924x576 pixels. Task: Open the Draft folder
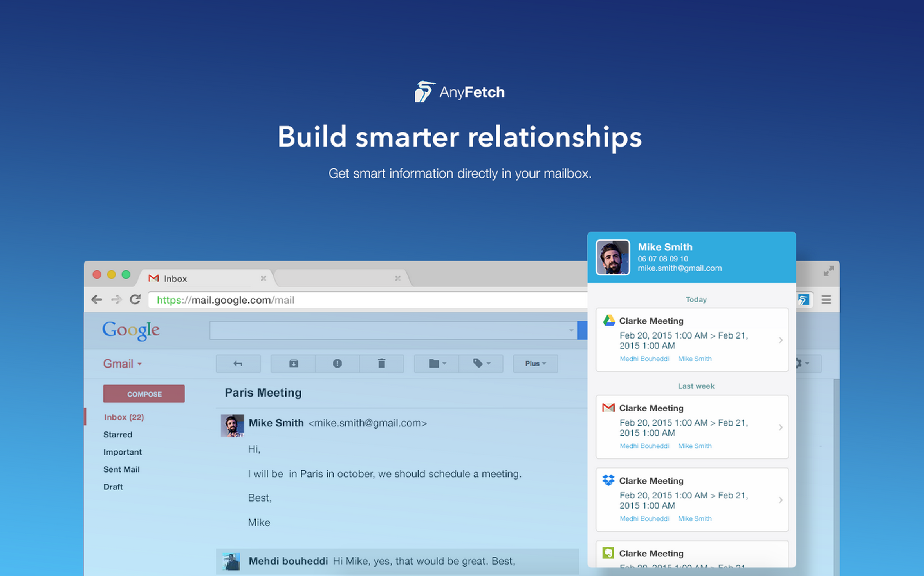[x=113, y=487]
